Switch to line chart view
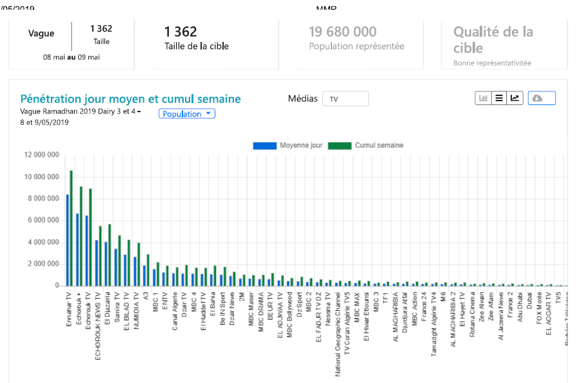 (514, 98)
